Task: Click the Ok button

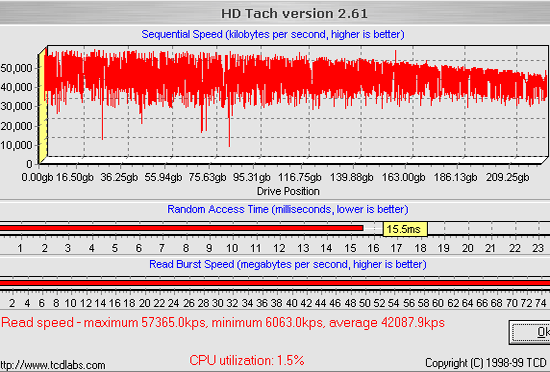Action: point(530,332)
